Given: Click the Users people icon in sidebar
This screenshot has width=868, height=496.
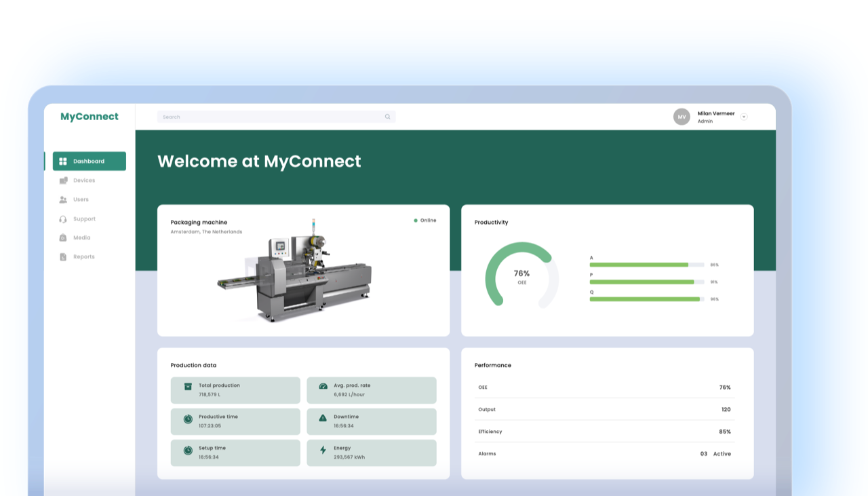Looking at the screenshot, I should (x=64, y=199).
